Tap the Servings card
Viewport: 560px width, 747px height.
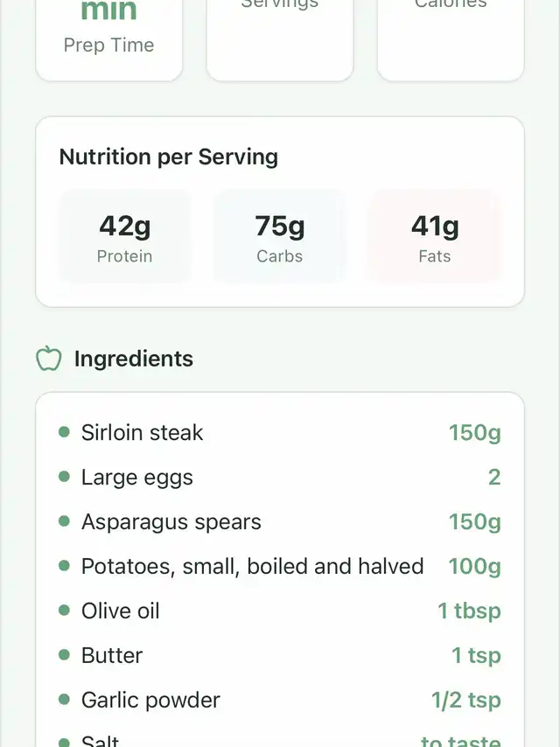coord(279,39)
